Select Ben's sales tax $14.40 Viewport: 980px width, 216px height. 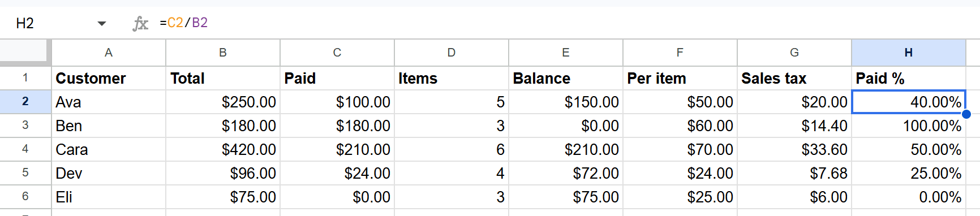[x=794, y=126]
